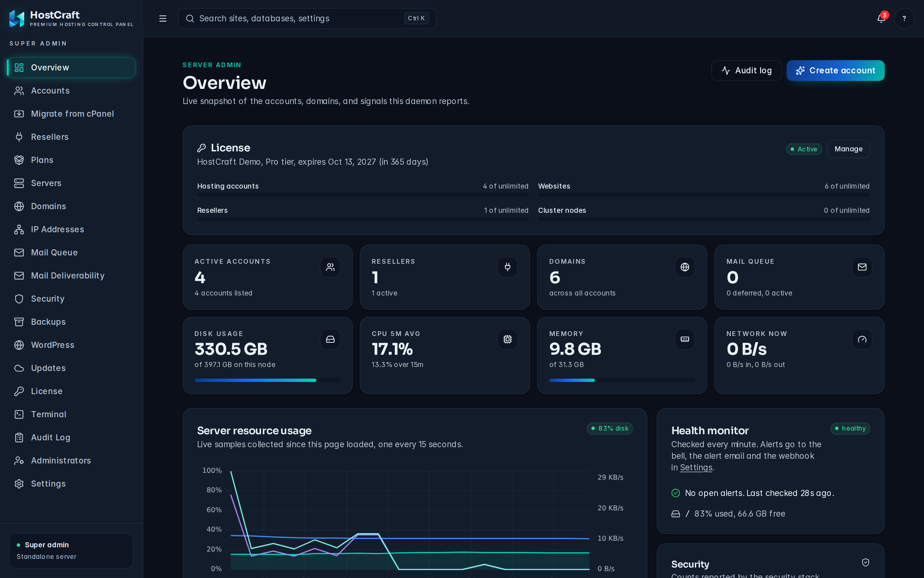924x578 pixels.
Task: Click the disk icon in Health monitor
Action: point(675,514)
